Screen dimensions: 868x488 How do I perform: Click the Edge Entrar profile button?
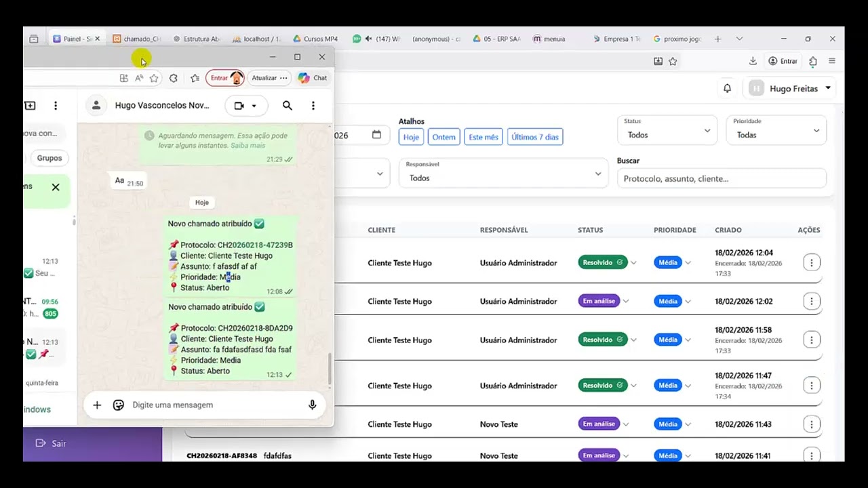pyautogui.click(x=224, y=78)
